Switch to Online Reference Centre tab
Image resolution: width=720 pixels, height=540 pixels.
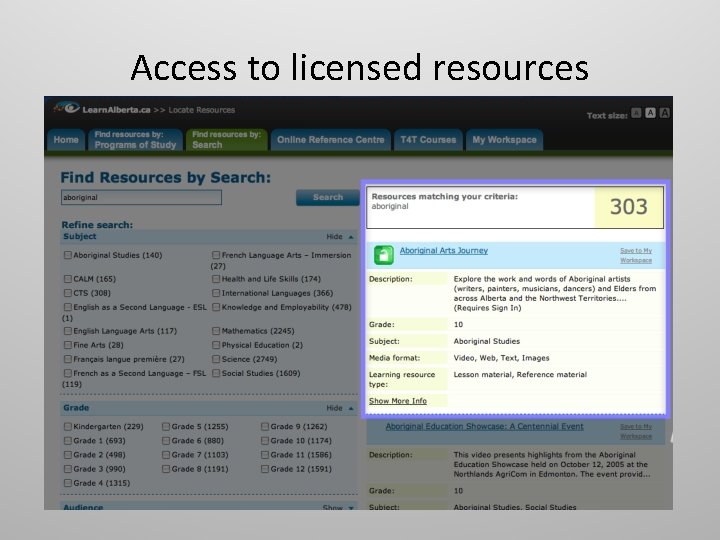pos(331,140)
